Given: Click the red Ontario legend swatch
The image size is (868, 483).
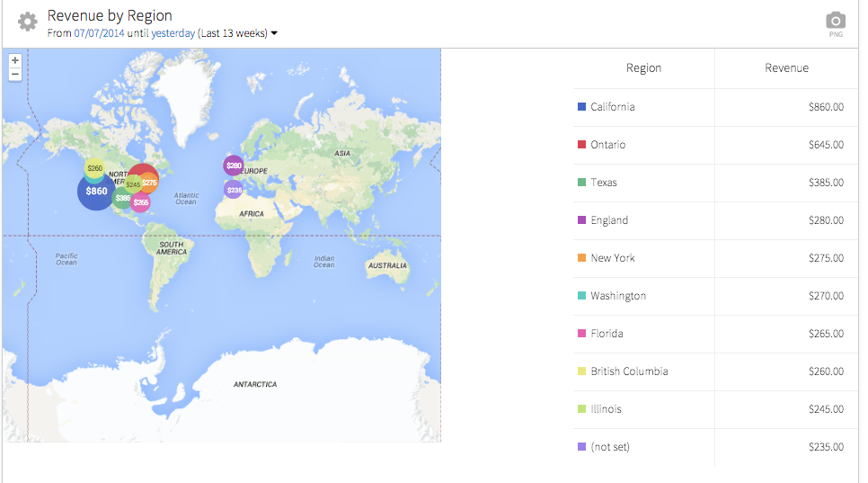Looking at the screenshot, I should (581, 145).
